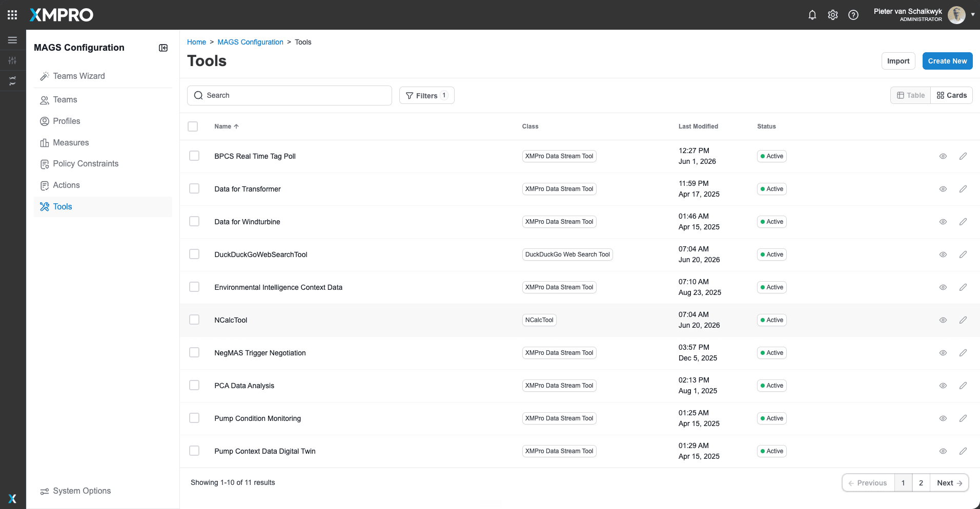Check the BPCS Real Time Tag Poll row
The height and width of the screenshot is (509, 980).
coord(194,156)
